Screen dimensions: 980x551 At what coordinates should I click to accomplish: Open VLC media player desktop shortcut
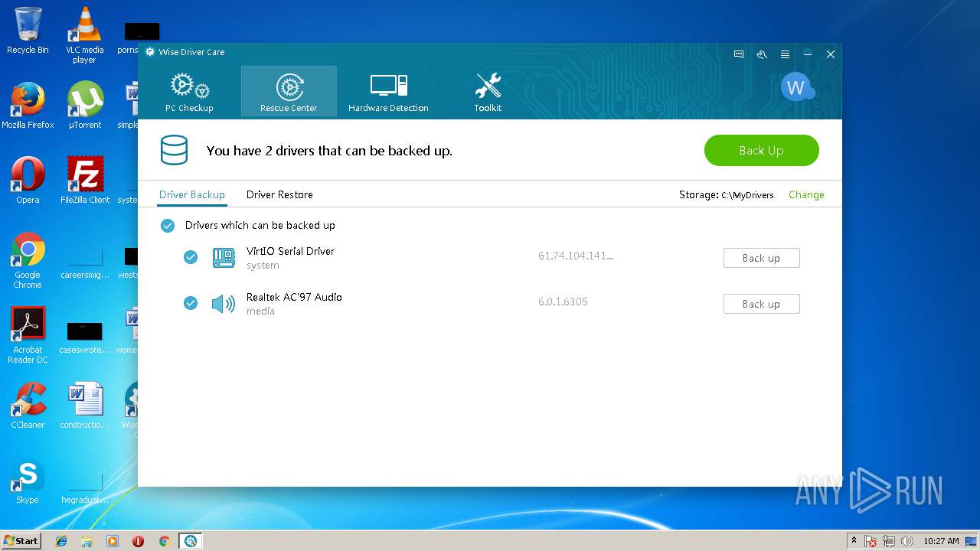pos(84,34)
